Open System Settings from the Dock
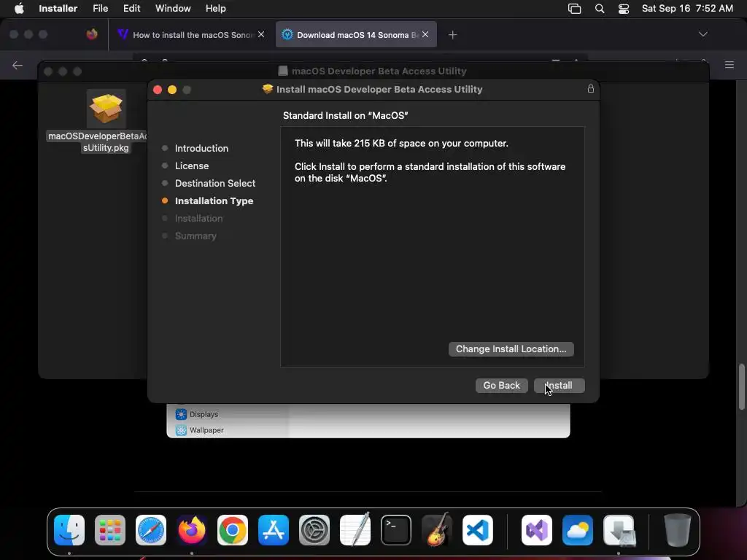The height and width of the screenshot is (560, 747). 314,530
